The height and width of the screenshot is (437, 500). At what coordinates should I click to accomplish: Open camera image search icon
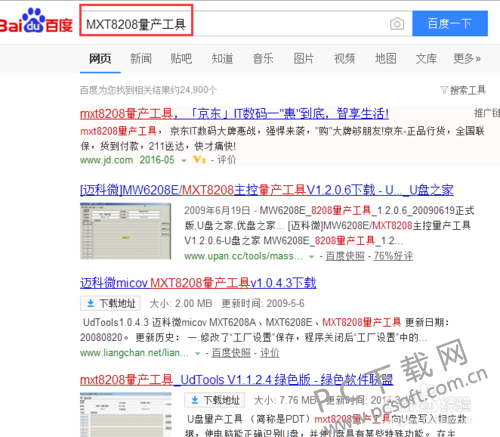[397, 24]
